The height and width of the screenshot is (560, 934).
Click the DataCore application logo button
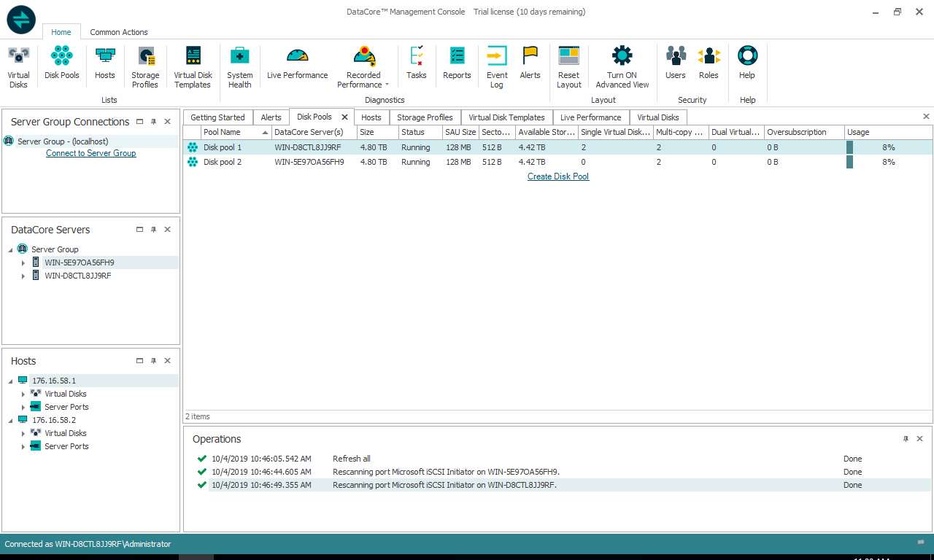coord(21,20)
